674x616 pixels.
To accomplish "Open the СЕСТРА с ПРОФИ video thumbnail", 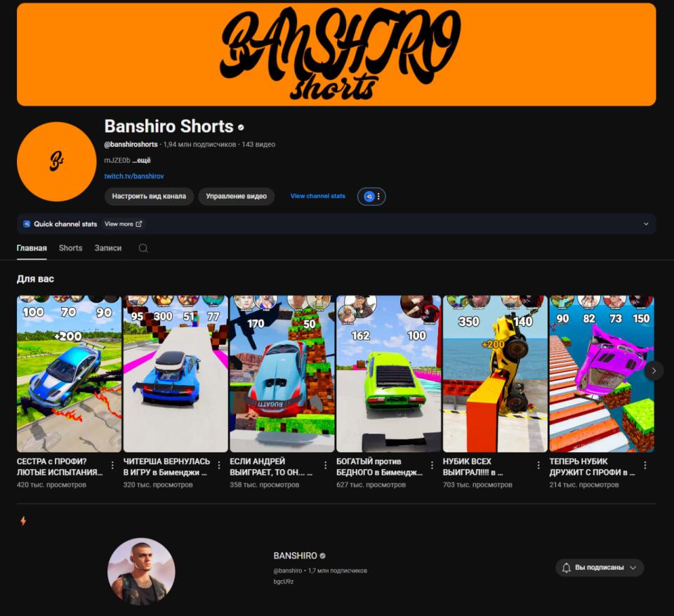I will point(70,374).
